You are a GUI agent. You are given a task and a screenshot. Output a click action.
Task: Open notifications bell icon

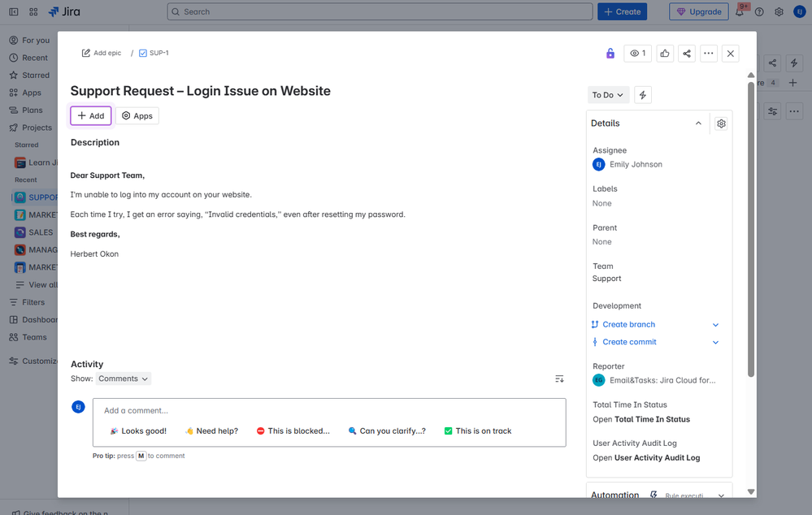pyautogui.click(x=740, y=12)
